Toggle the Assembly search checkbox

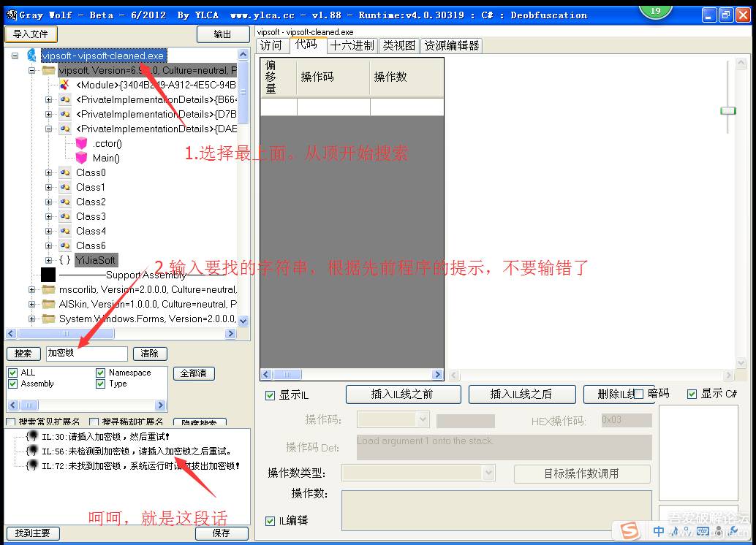(x=13, y=384)
